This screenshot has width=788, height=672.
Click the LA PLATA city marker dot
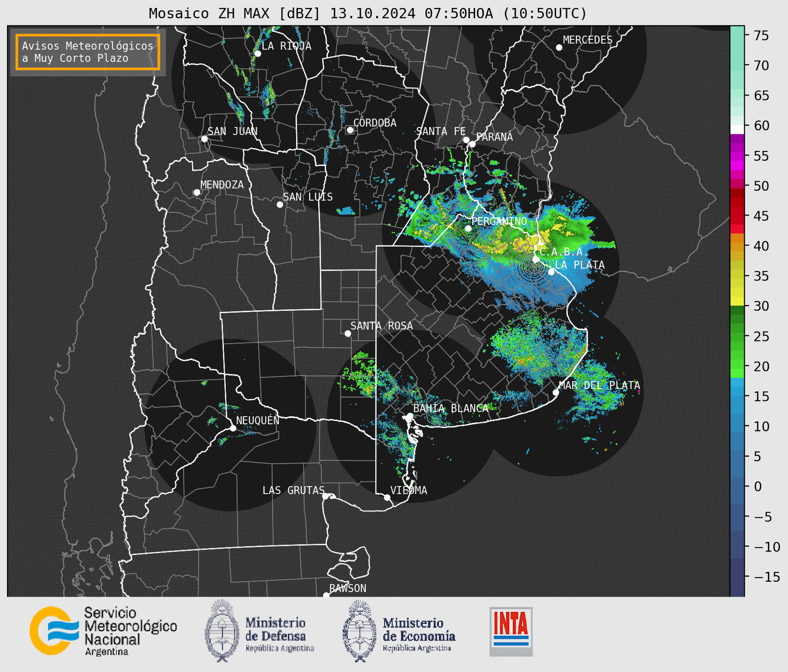(x=551, y=272)
